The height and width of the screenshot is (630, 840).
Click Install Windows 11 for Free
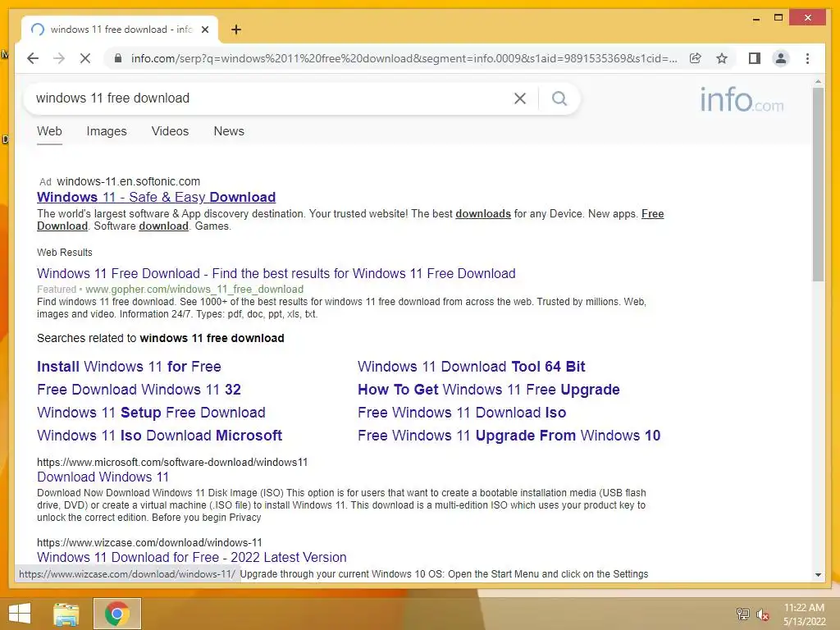(129, 367)
